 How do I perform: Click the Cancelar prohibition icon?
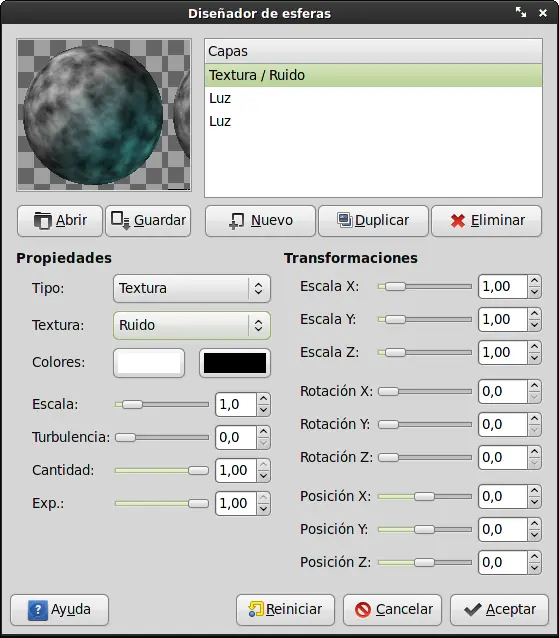[x=362, y=610]
